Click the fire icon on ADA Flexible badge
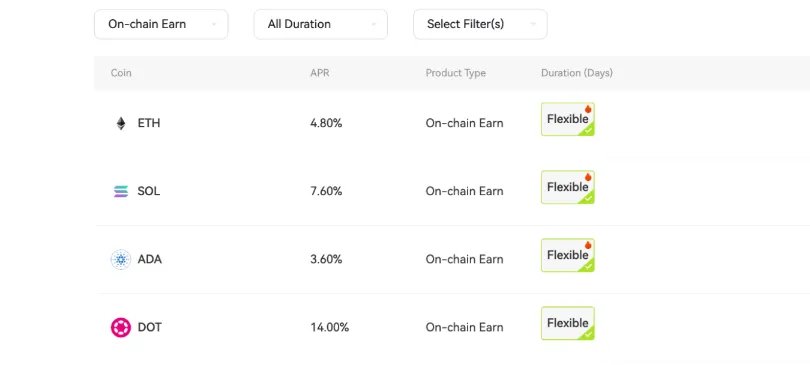This screenshot has width=810, height=365. [588, 245]
